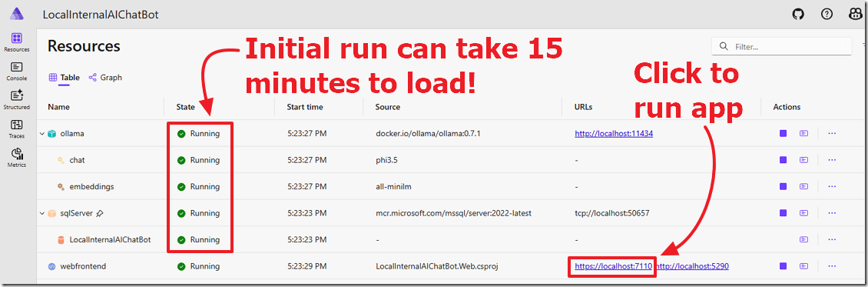Open the Metrics sidebar page
This screenshot has height=287, width=868.
(x=17, y=158)
